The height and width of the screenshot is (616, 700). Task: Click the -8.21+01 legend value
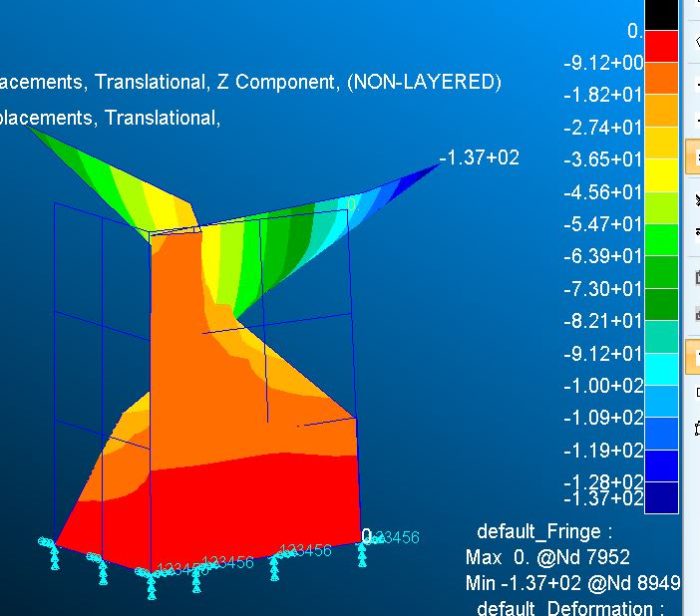[x=603, y=321]
